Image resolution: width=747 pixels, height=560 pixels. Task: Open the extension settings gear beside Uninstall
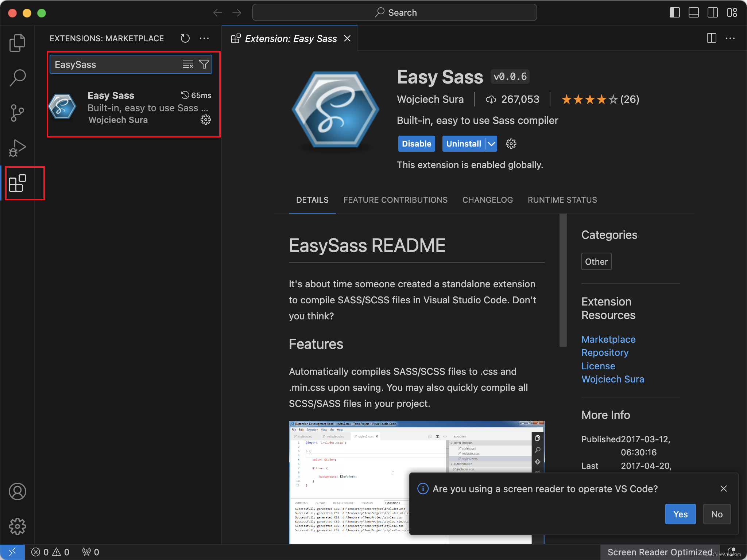click(511, 144)
